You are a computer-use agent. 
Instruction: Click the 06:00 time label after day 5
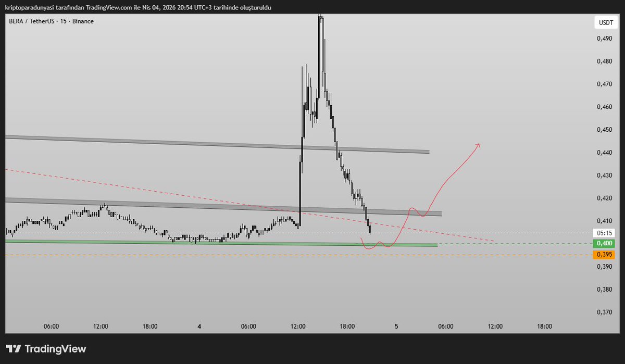coord(446,327)
